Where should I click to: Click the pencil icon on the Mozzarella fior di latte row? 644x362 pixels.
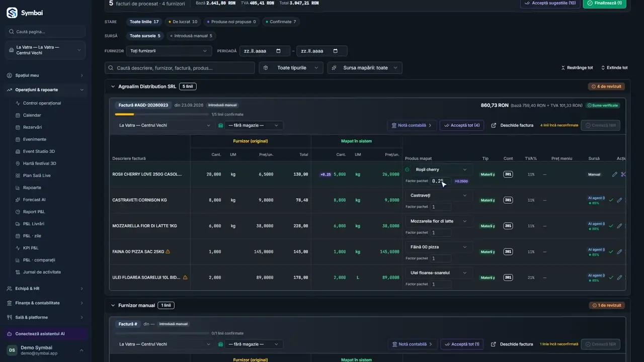[x=619, y=226]
